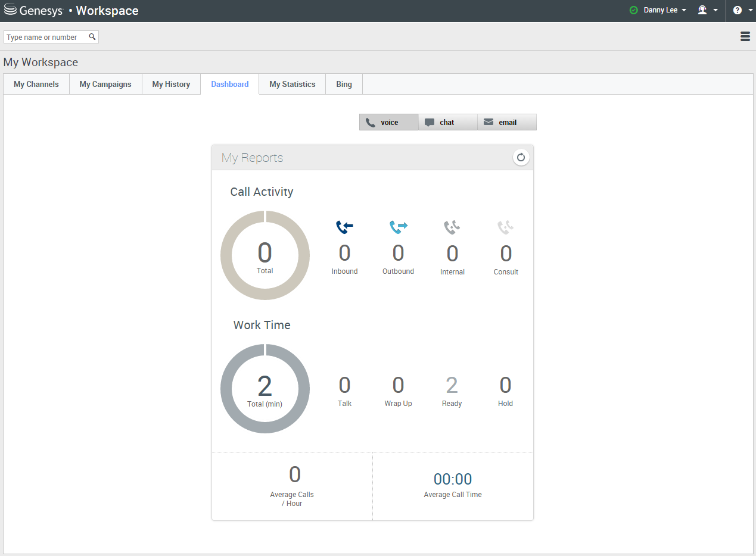
Task: Switch report view to chat channel
Action: 447,122
